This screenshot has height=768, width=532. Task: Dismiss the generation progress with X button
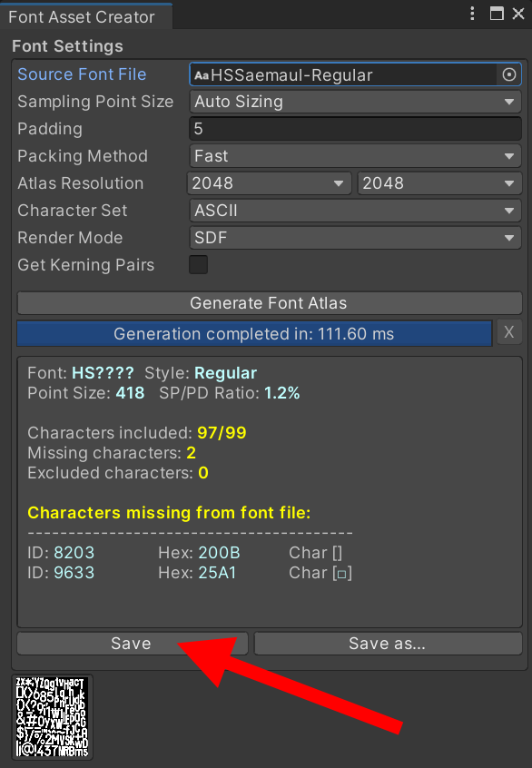509,332
